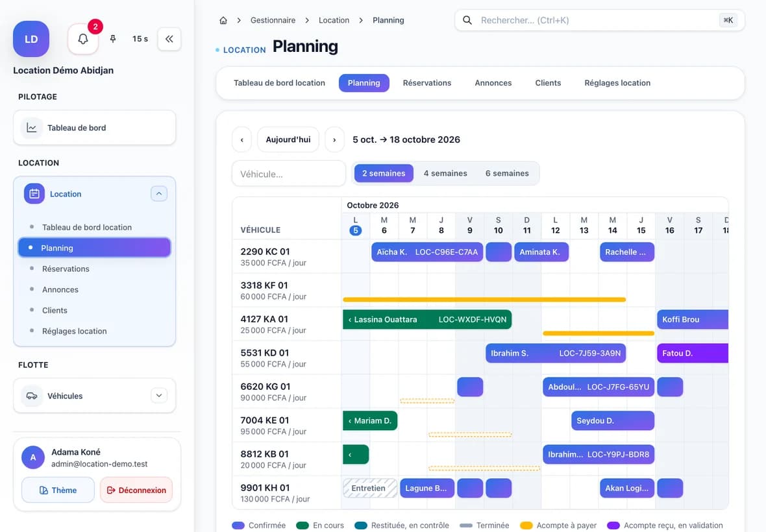Click the Déconnexion button
Viewport: 766px width, 532px height.
(136, 490)
